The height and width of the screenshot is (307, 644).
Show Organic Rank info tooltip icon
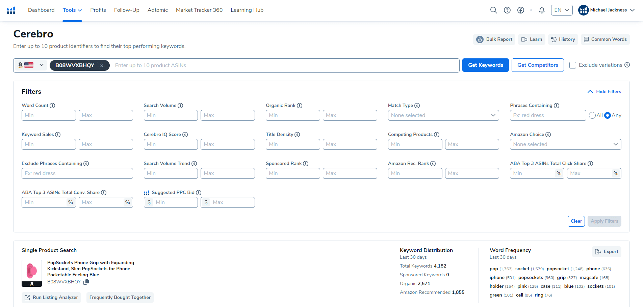300,106
